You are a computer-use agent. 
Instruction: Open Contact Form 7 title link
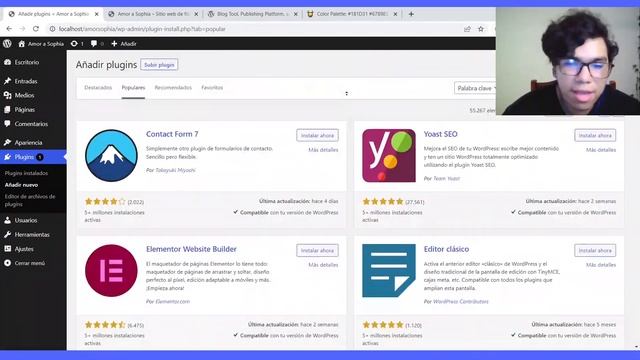tap(172, 134)
